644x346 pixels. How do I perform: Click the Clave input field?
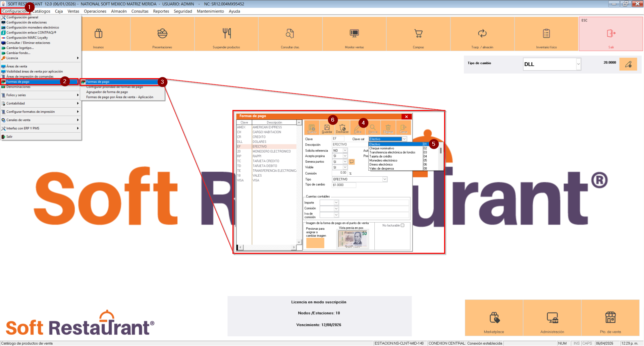338,138
